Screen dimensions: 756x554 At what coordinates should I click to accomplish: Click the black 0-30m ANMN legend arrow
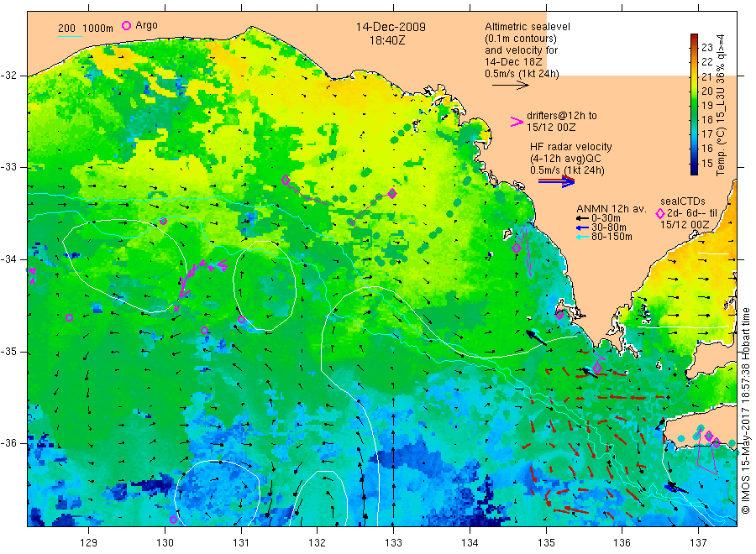(x=582, y=218)
